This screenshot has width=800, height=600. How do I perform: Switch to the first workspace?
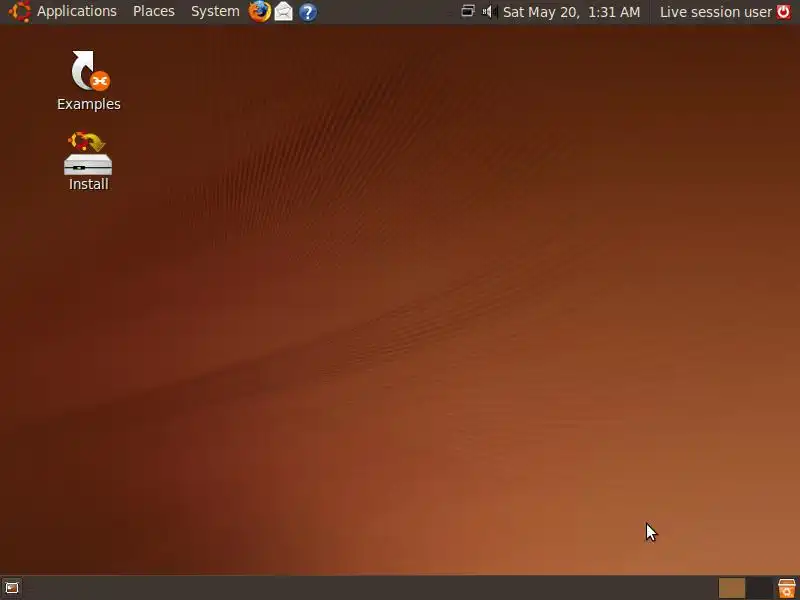coord(732,588)
